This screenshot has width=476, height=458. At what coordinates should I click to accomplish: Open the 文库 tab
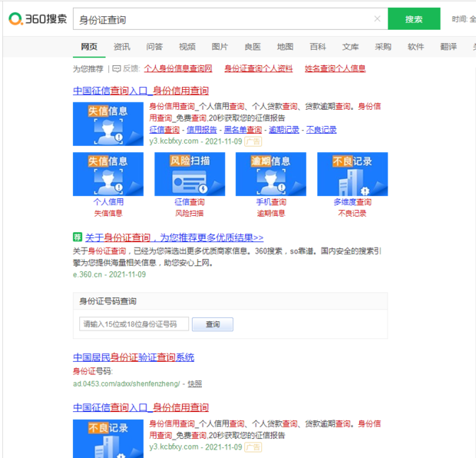[x=351, y=47]
